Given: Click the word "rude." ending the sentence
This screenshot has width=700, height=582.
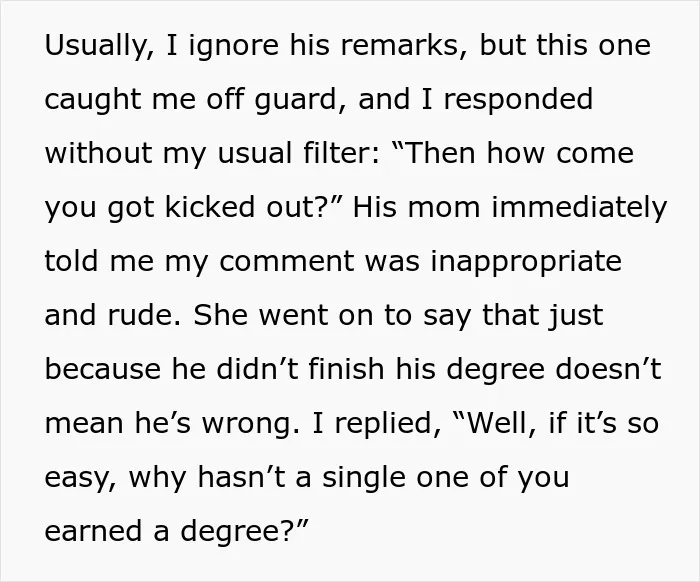Looking at the screenshot, I should [144, 315].
